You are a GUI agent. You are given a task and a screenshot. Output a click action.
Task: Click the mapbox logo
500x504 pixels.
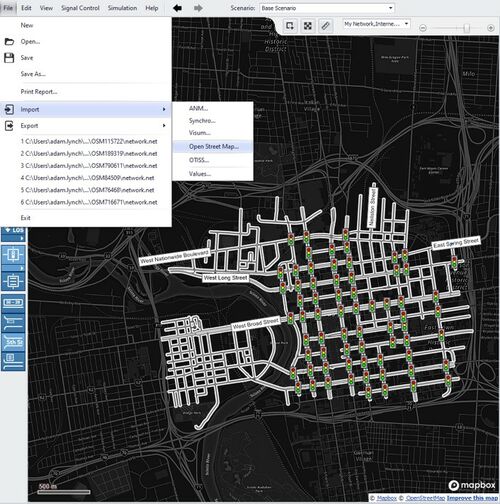pyautogui.click(x=472, y=485)
